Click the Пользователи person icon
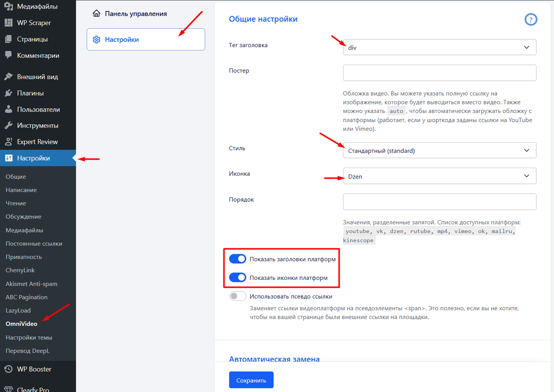The image size is (554, 392). point(8,109)
